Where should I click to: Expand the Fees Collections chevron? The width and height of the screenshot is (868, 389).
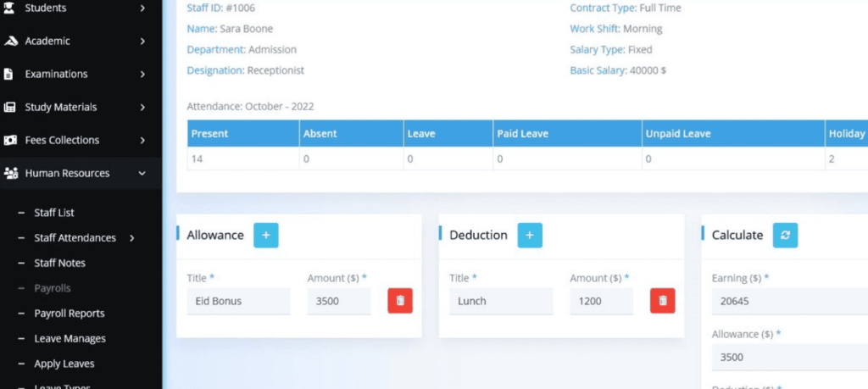coord(142,140)
